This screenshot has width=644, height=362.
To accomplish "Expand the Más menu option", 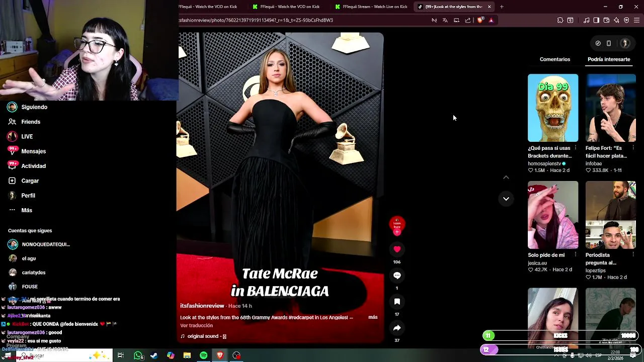I will pyautogui.click(x=20, y=210).
